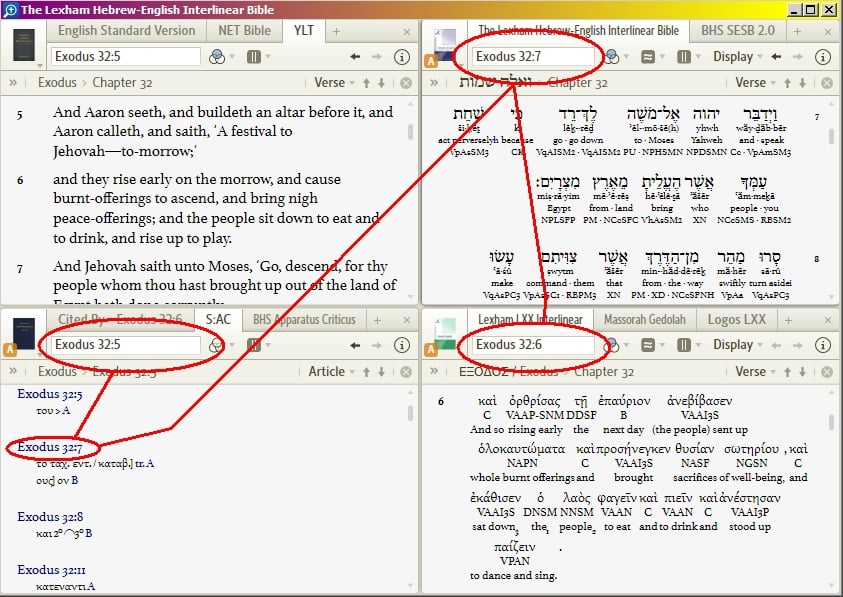Viewport: 843px width, 597px height.
Task: Maximize the Logos window
Action: 811,9
